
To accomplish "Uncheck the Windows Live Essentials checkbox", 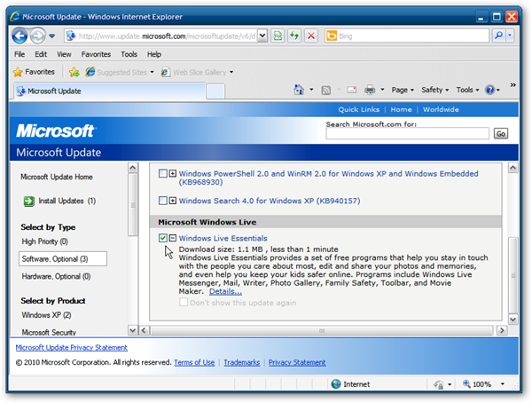I will 162,238.
